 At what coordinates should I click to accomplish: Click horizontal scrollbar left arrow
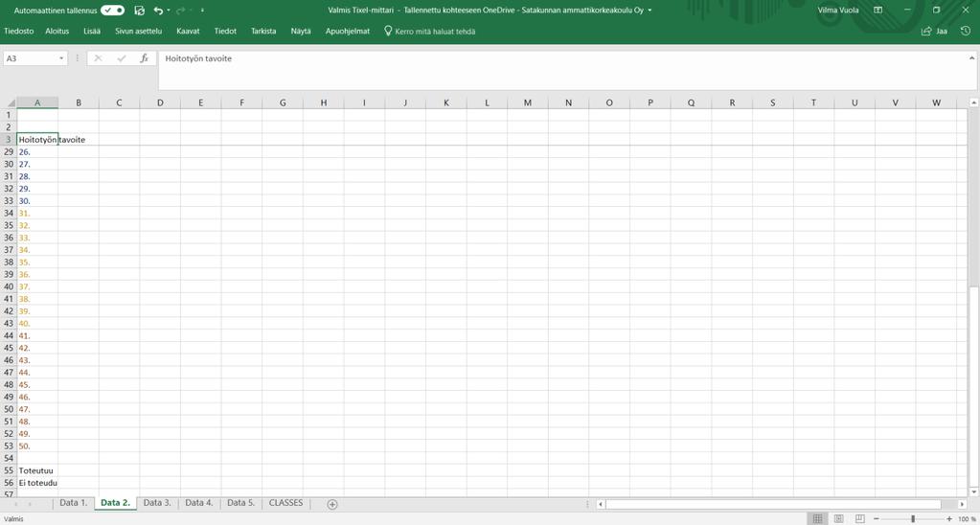pos(601,504)
